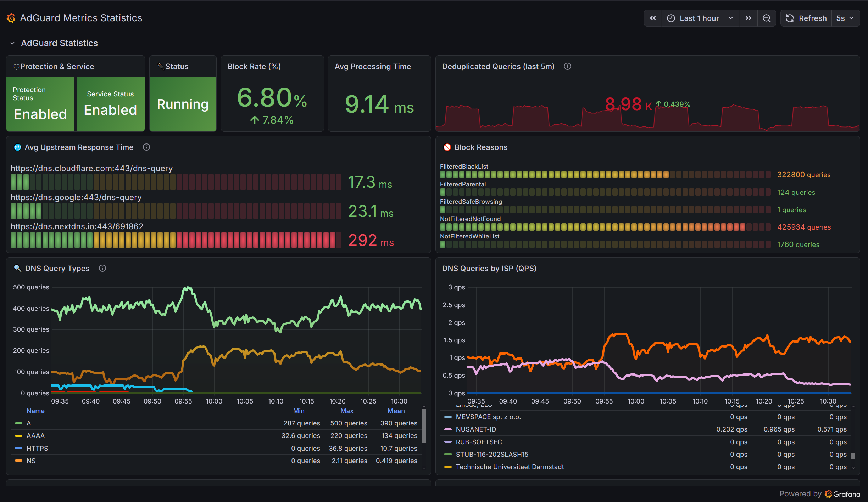Click the ISP legend scrollbar thumb
The image size is (868, 502).
853,456
